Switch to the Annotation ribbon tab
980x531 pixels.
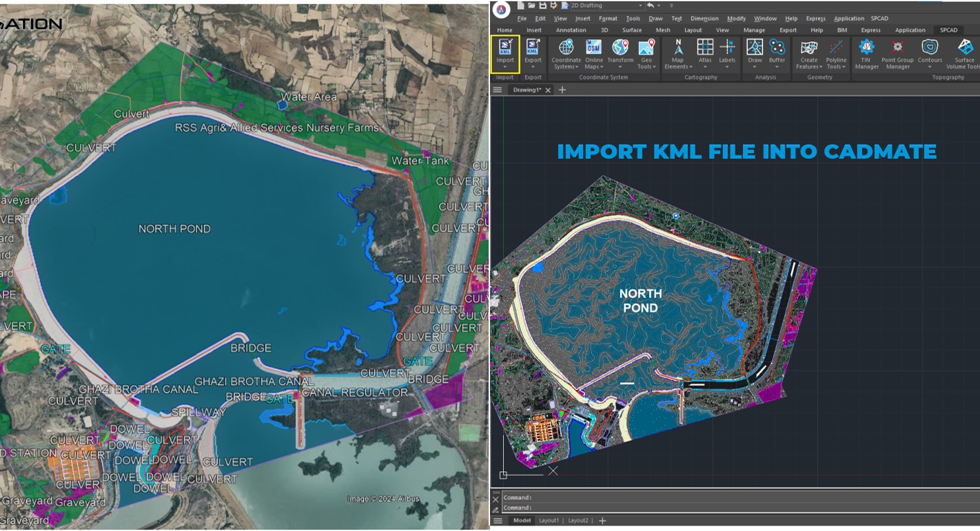click(x=571, y=30)
